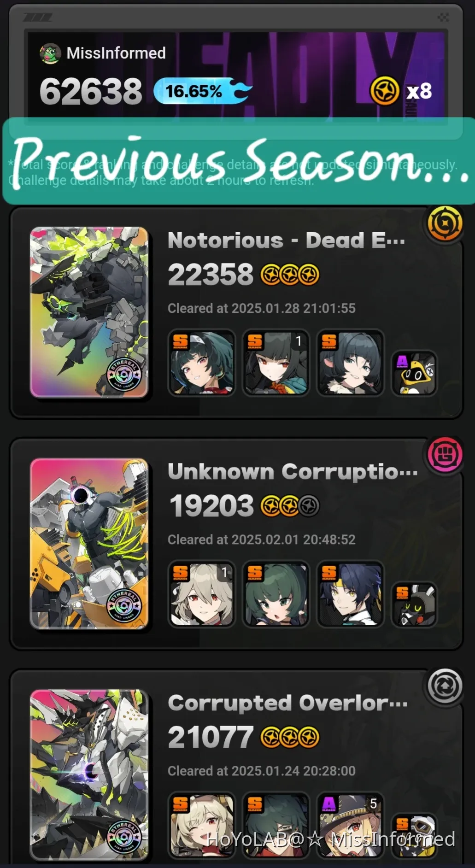Screen dimensions: 475x868
Task: Open the Corrupted Overlord boss card thumbnail
Action: 89,775
